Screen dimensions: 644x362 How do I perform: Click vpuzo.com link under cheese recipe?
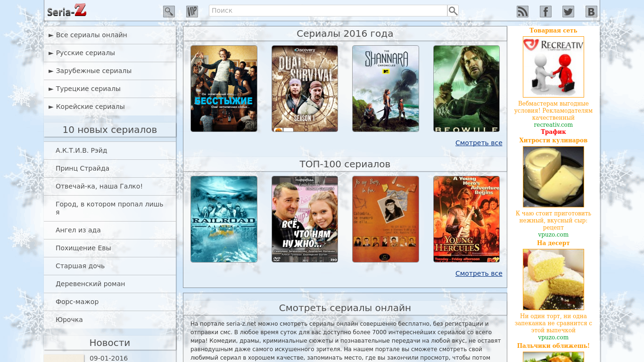pyautogui.click(x=553, y=235)
